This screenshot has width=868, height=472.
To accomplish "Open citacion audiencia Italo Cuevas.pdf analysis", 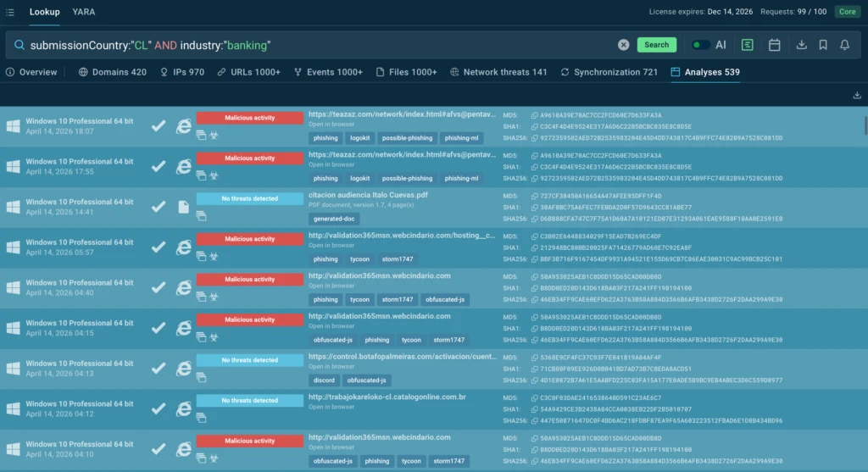I will pyautogui.click(x=368, y=195).
